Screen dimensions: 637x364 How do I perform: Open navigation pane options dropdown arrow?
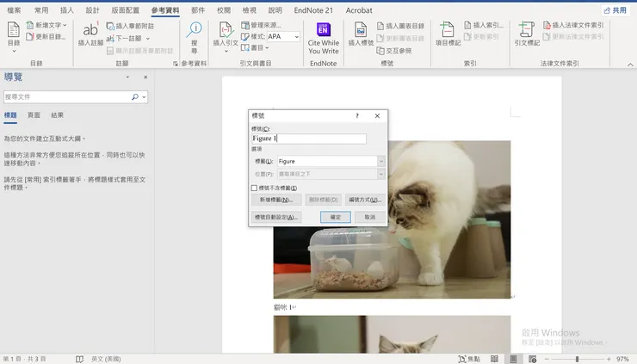127,77
